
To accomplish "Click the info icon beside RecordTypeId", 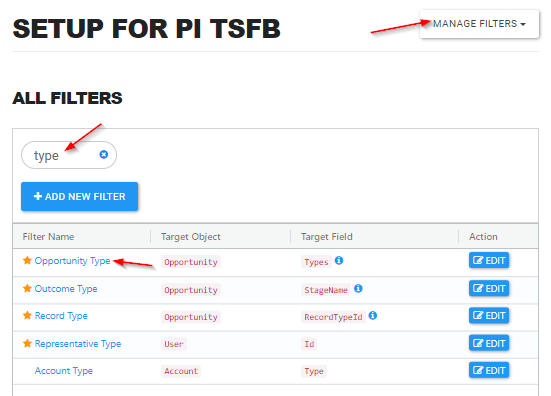I will point(373,316).
